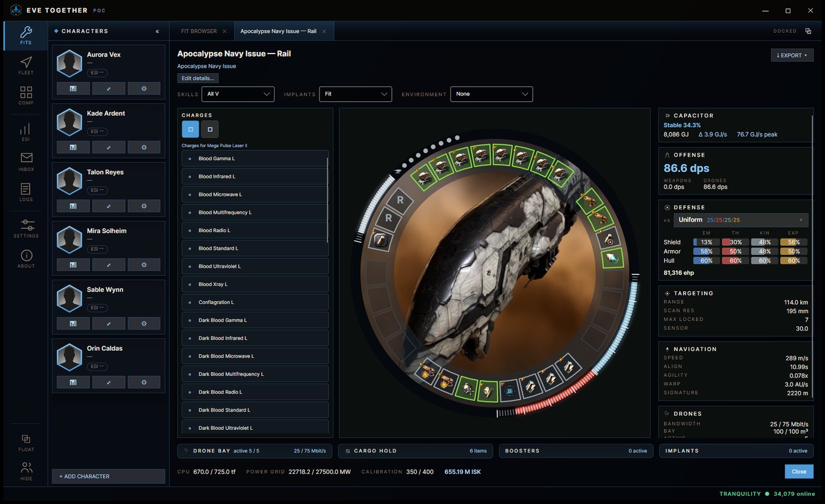The image size is (825, 504).
Task: Open the Export dropdown menu
Action: [792, 55]
